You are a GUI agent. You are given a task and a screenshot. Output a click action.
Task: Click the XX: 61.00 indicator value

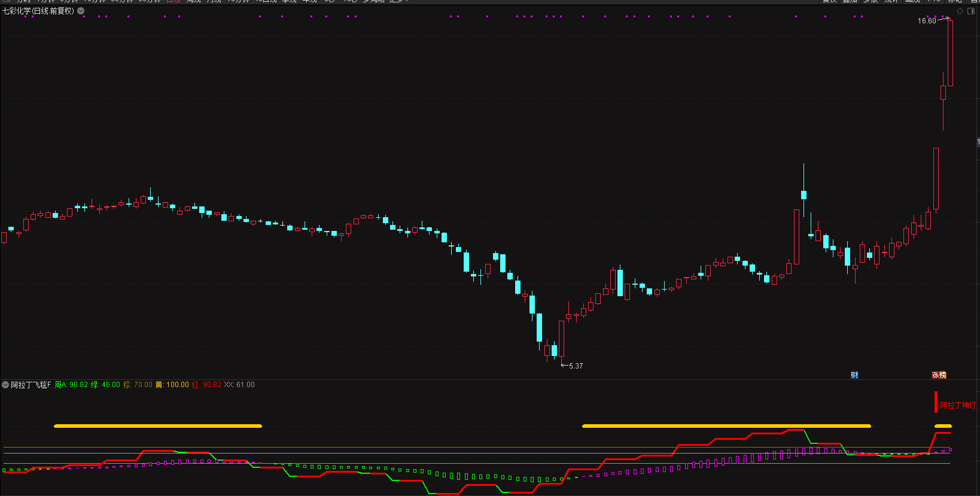239,385
